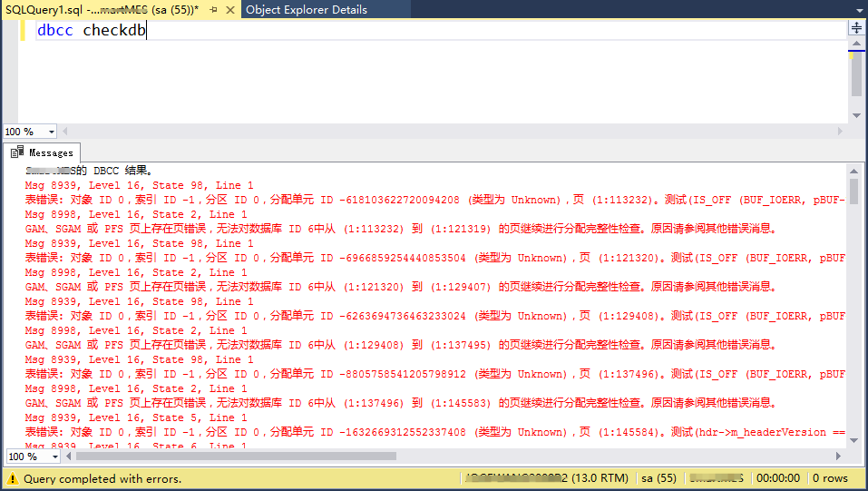Click "Query completed with errors" status text

(102, 478)
